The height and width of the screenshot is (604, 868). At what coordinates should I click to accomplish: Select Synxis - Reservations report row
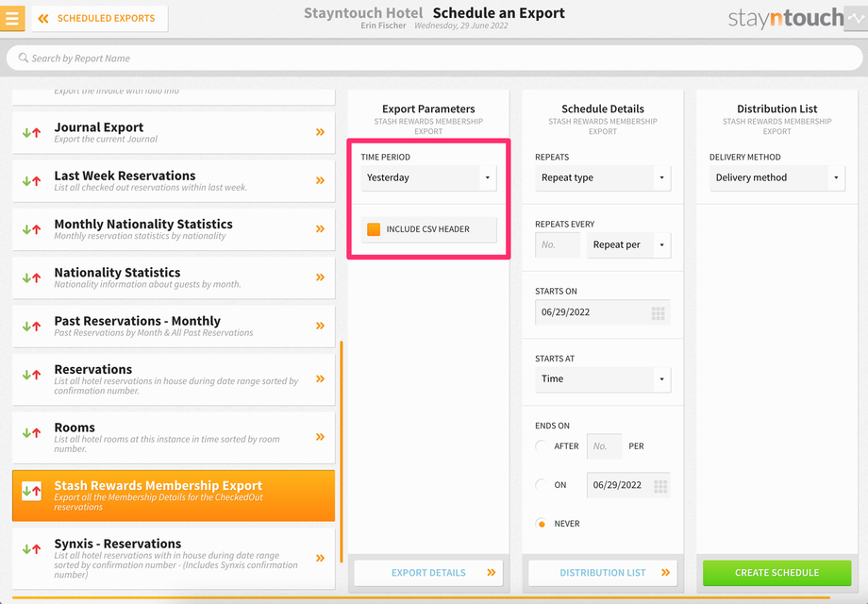(174, 559)
